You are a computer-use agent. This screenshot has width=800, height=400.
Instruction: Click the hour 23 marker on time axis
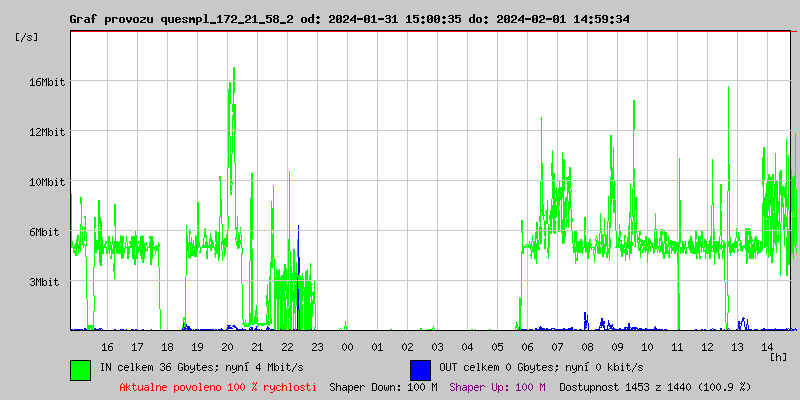tap(317, 347)
